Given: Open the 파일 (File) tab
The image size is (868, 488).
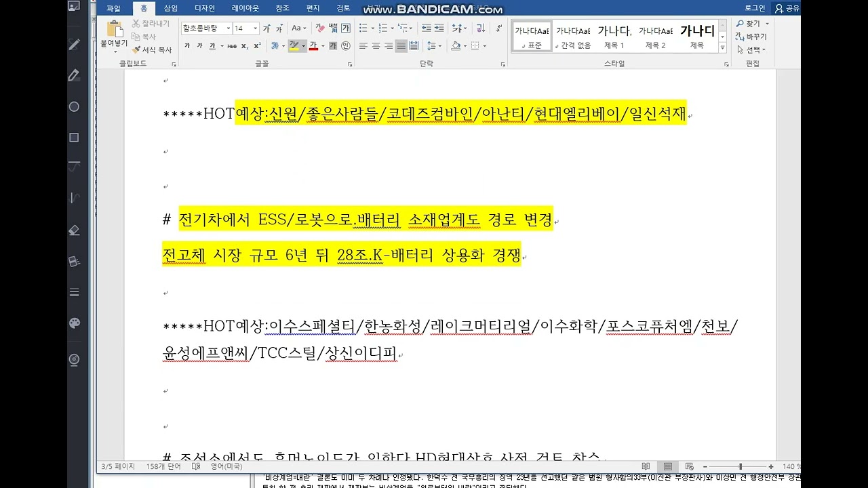Looking at the screenshot, I should click(113, 8).
